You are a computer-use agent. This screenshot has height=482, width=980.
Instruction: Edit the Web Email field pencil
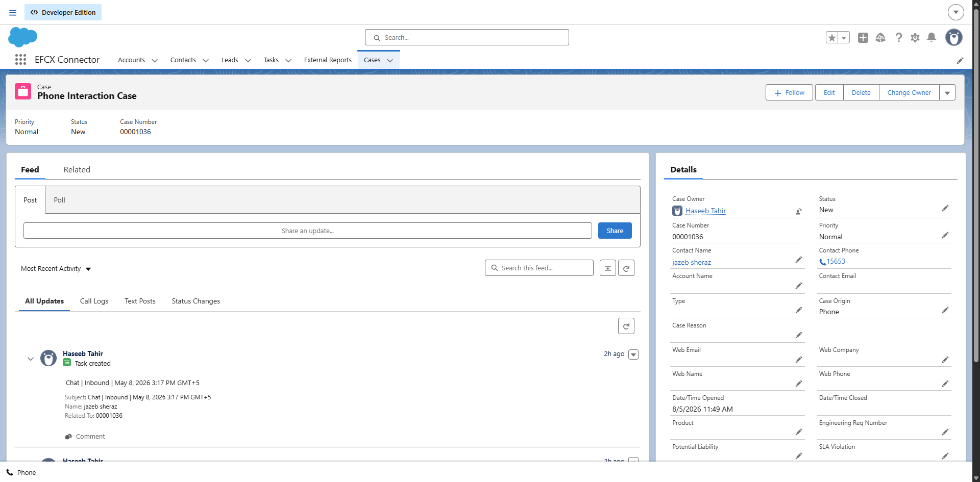point(799,360)
